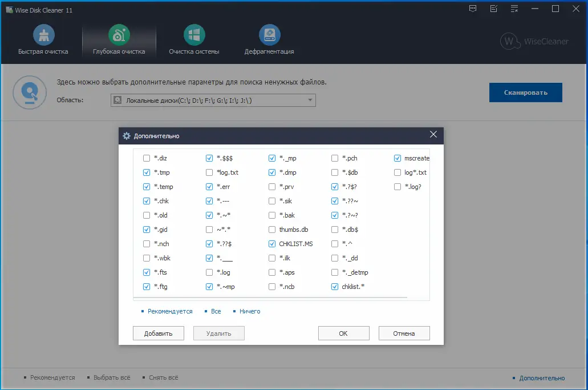Image resolution: width=588 pixels, height=390 pixels.
Task: Uncheck the *.chk checkbox
Action: 146,201
